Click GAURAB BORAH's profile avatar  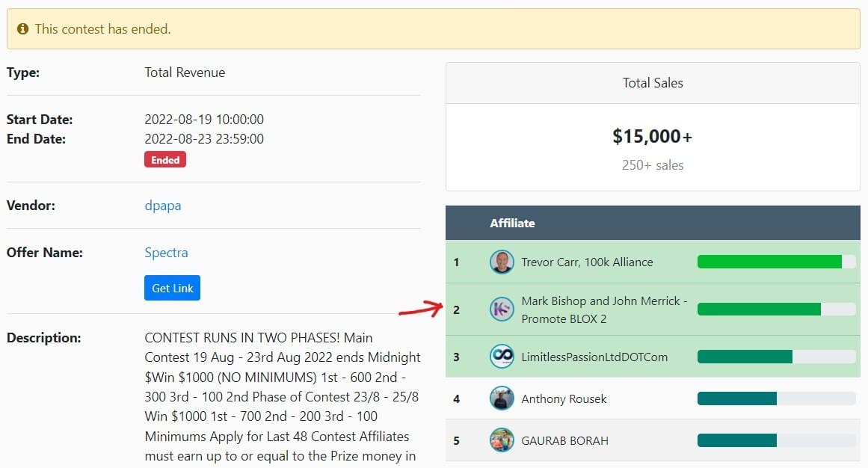click(502, 440)
